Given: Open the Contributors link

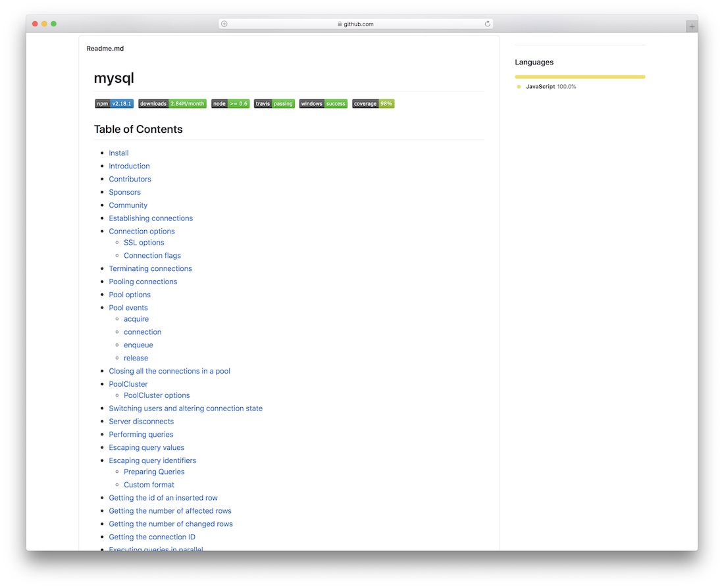Looking at the screenshot, I should (x=130, y=179).
